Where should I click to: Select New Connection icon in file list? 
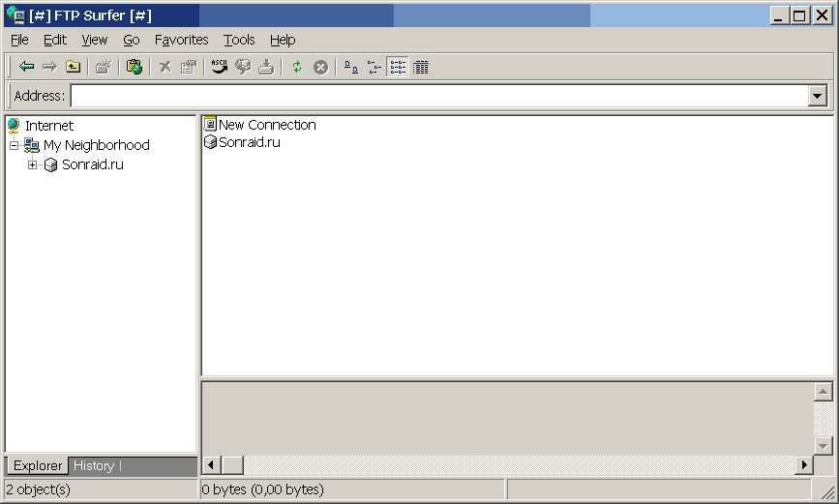[x=210, y=124]
